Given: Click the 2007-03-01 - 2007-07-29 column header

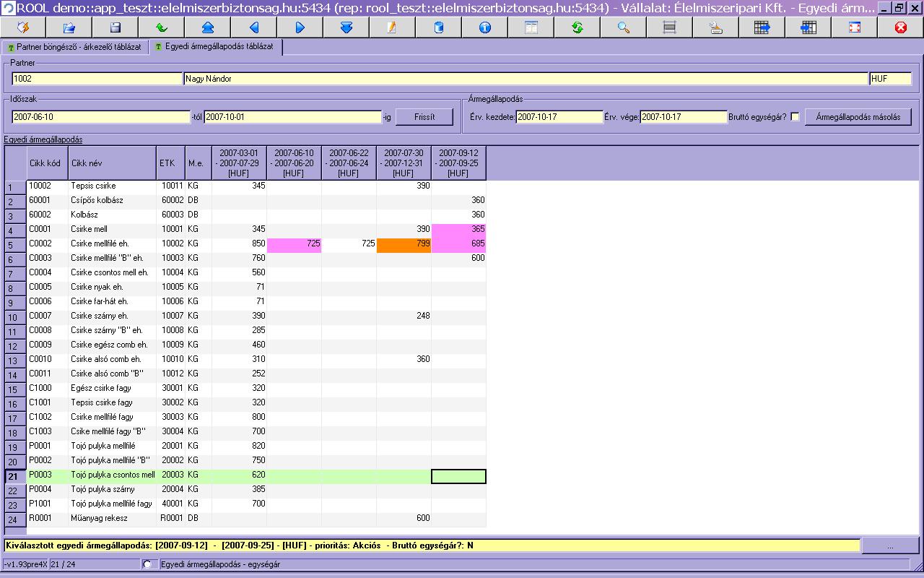Looking at the screenshot, I should click(239, 163).
